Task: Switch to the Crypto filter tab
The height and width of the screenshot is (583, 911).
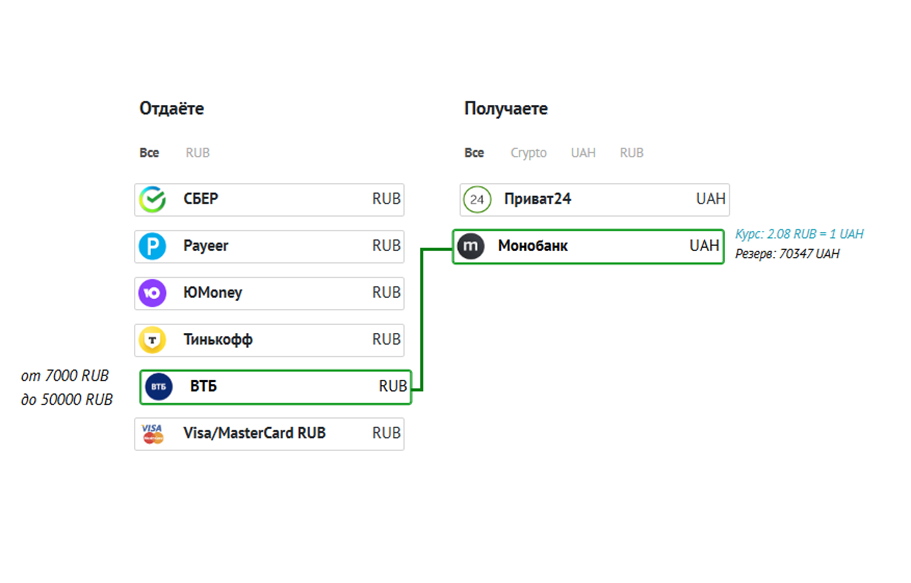Action: pyautogui.click(x=528, y=153)
